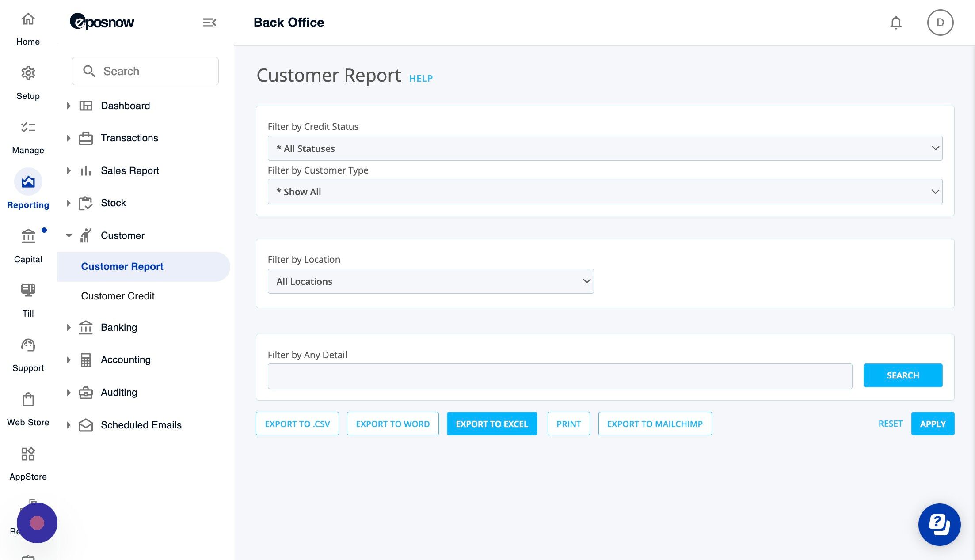The height and width of the screenshot is (560, 975).
Task: Click the user avatar D icon
Action: coord(940,23)
